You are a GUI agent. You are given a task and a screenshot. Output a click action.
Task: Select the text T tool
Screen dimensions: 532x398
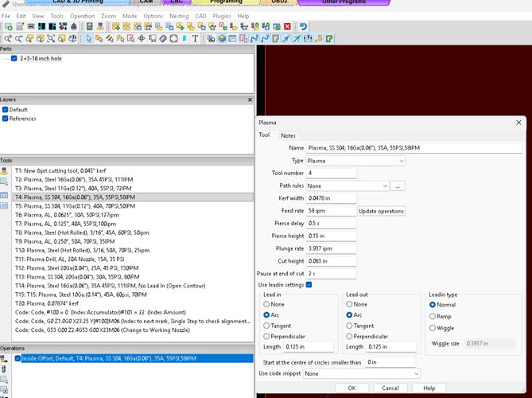click(x=195, y=39)
